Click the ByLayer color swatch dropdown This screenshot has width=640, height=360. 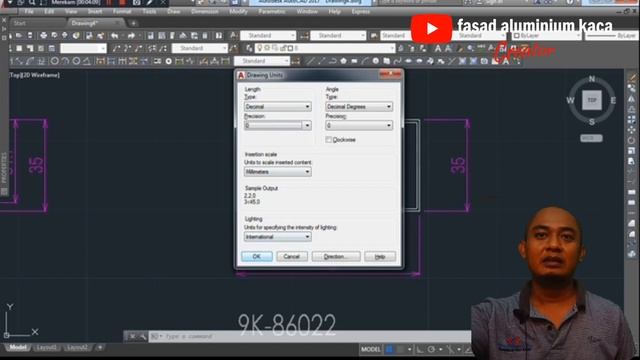pos(547,36)
